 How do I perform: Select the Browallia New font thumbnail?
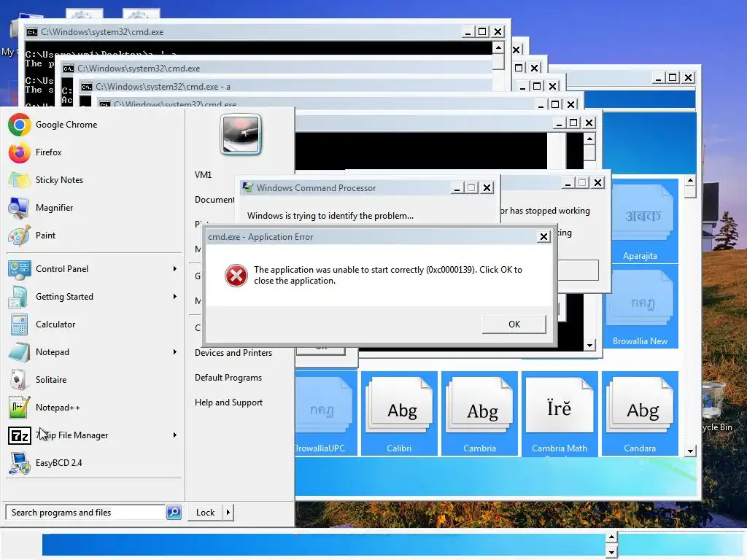pyautogui.click(x=640, y=306)
